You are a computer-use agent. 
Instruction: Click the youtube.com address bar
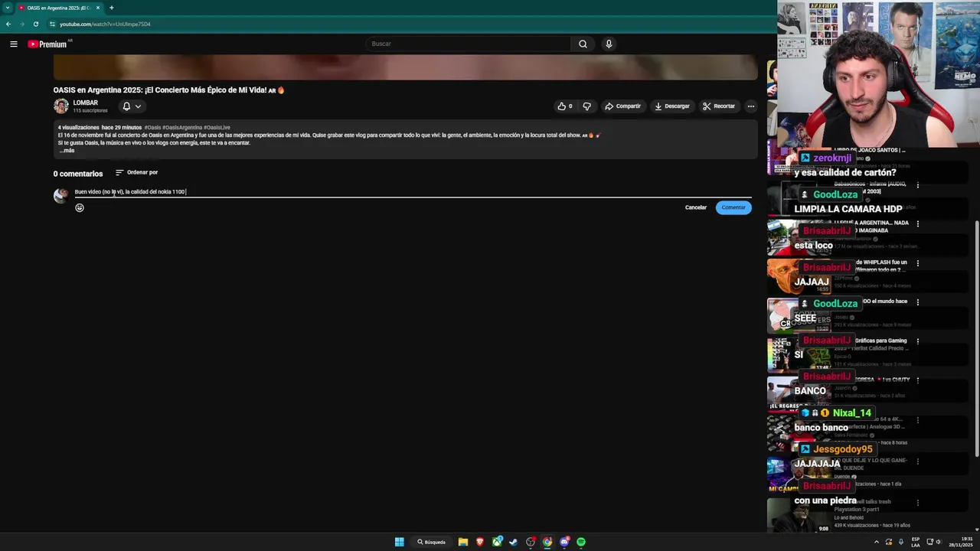coord(105,24)
